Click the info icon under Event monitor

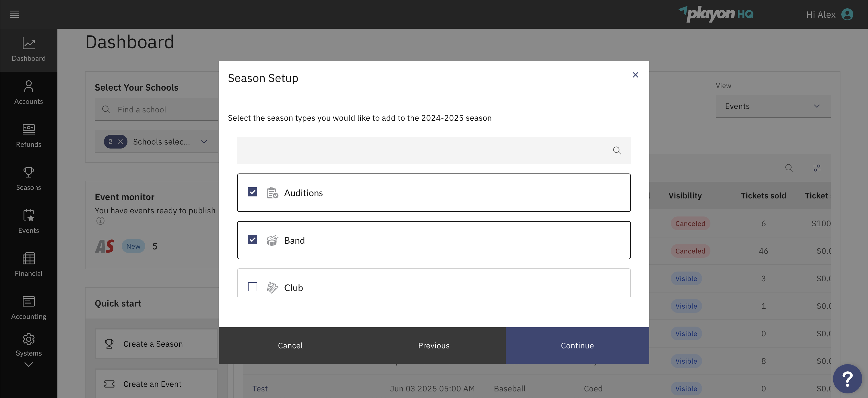(100, 221)
